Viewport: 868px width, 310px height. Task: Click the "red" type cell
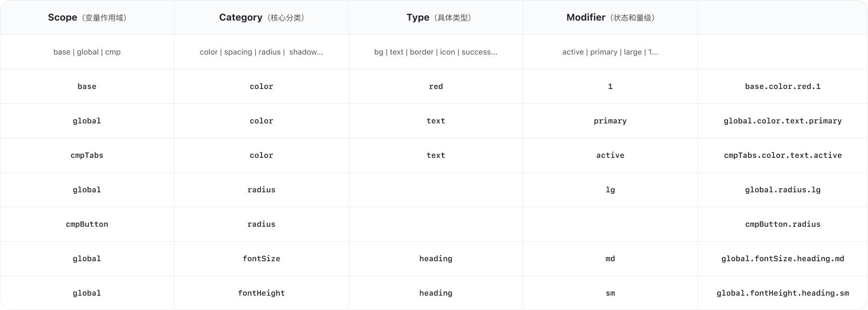(x=436, y=87)
